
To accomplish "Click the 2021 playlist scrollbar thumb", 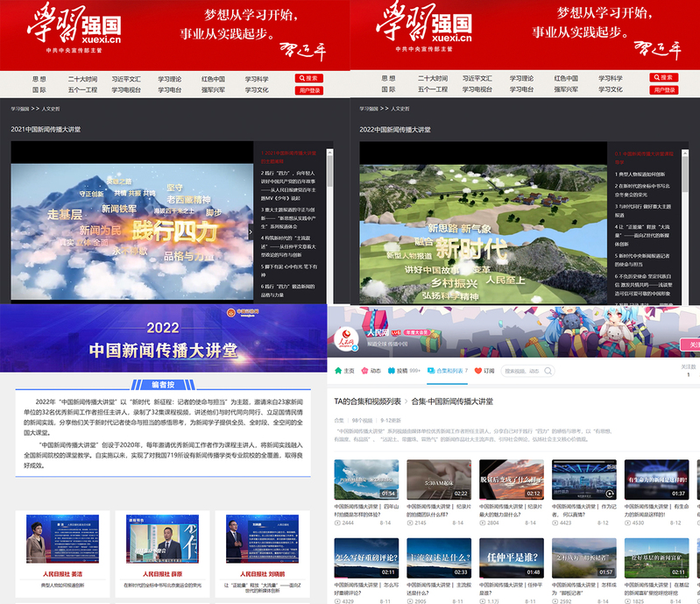I will tap(330, 172).
